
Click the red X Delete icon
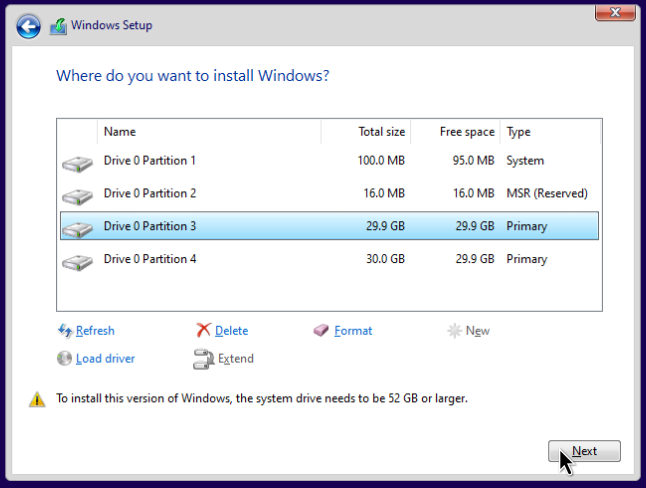[x=204, y=331]
